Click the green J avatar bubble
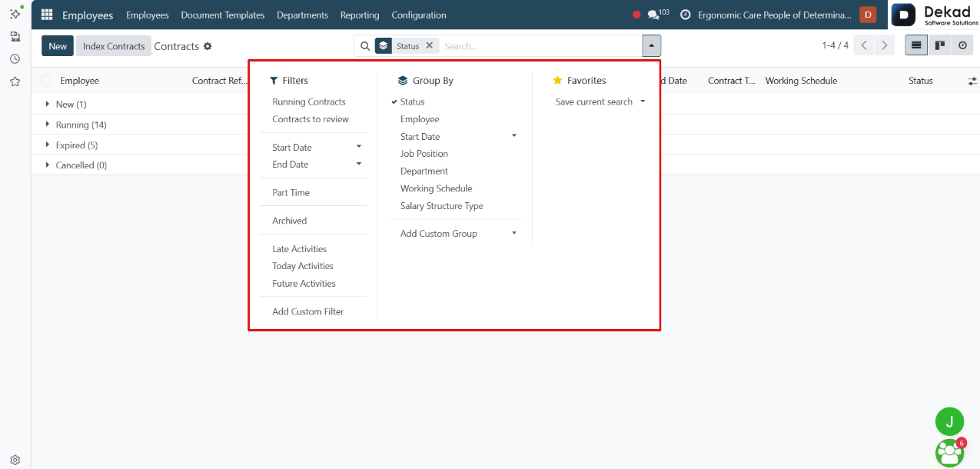Image resolution: width=980 pixels, height=469 pixels. point(949,421)
